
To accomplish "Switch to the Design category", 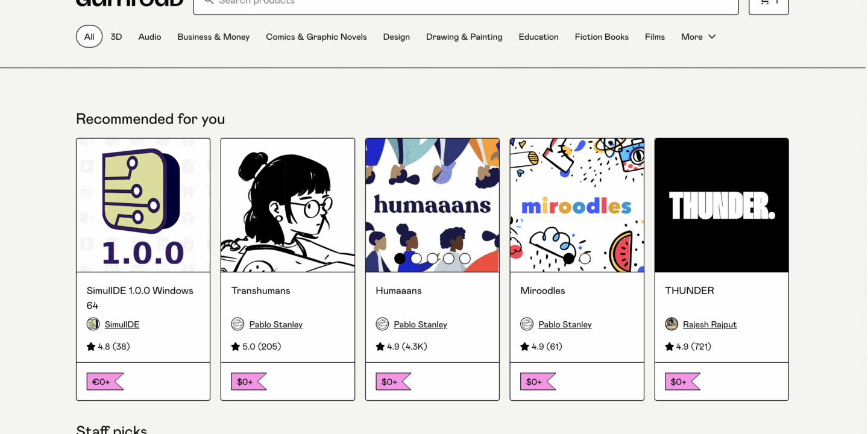I will (x=397, y=37).
